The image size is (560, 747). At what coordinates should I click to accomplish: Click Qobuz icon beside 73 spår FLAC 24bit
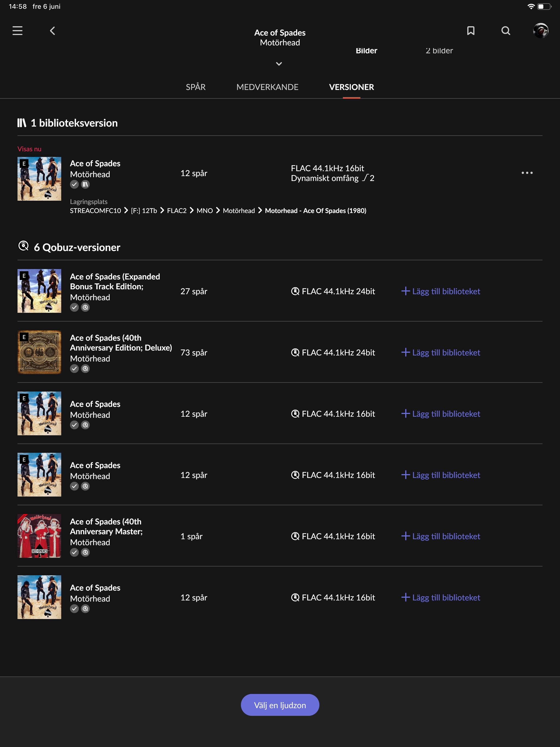[x=295, y=352]
